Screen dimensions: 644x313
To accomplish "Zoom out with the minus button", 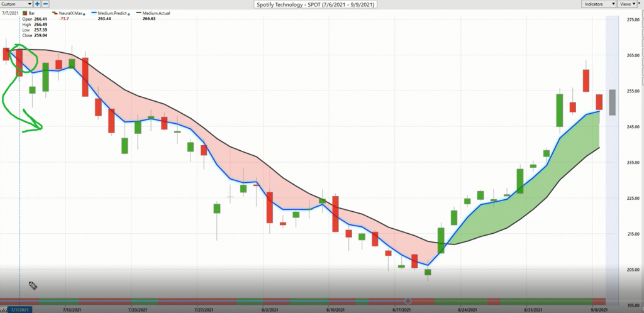I will 45,4.
